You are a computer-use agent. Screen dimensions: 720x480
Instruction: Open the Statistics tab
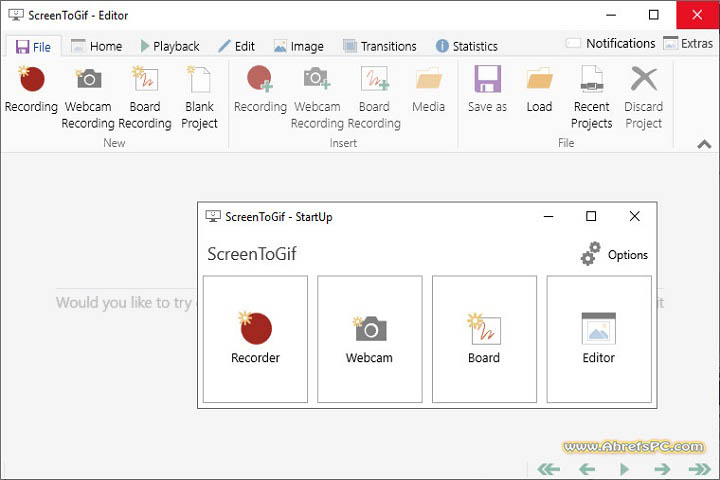point(467,46)
